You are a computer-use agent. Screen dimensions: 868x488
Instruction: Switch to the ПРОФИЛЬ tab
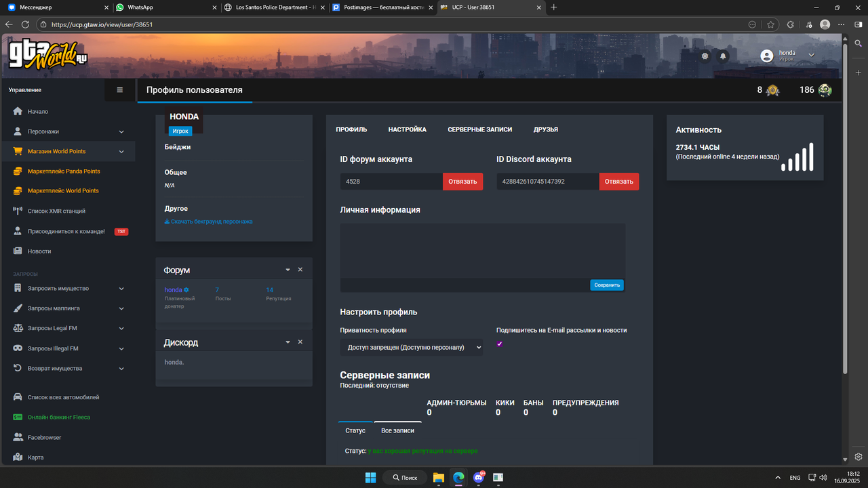coord(351,129)
